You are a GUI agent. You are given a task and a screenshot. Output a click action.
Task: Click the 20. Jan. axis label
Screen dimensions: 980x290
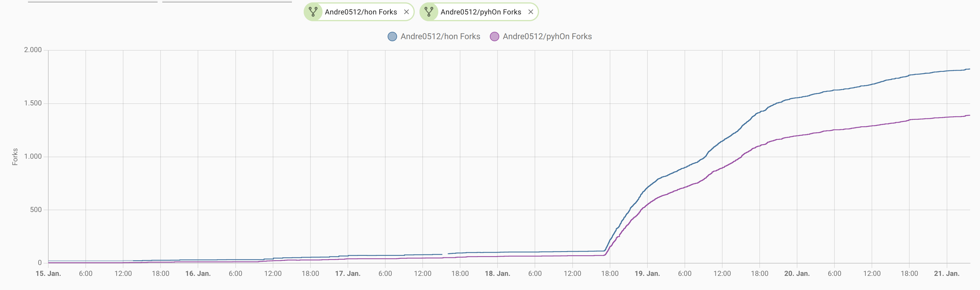pyautogui.click(x=797, y=274)
